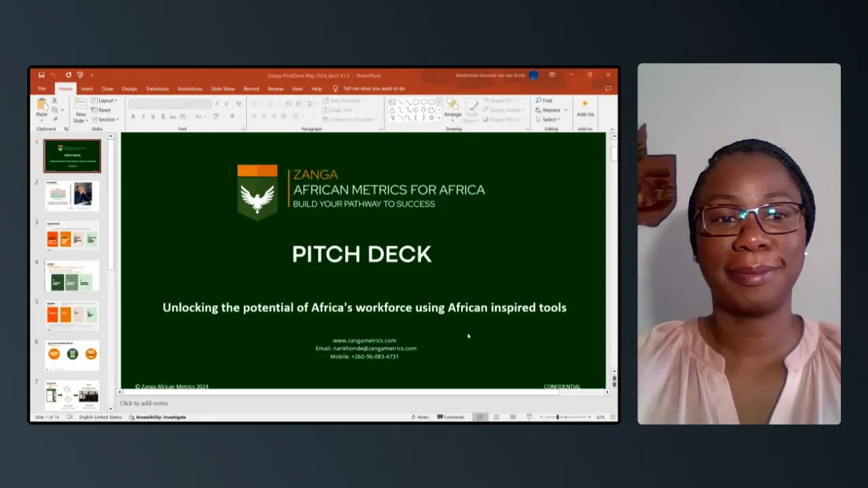Copy selection using the Copy icon
Viewport: 868px width, 488px height.
tap(54, 109)
